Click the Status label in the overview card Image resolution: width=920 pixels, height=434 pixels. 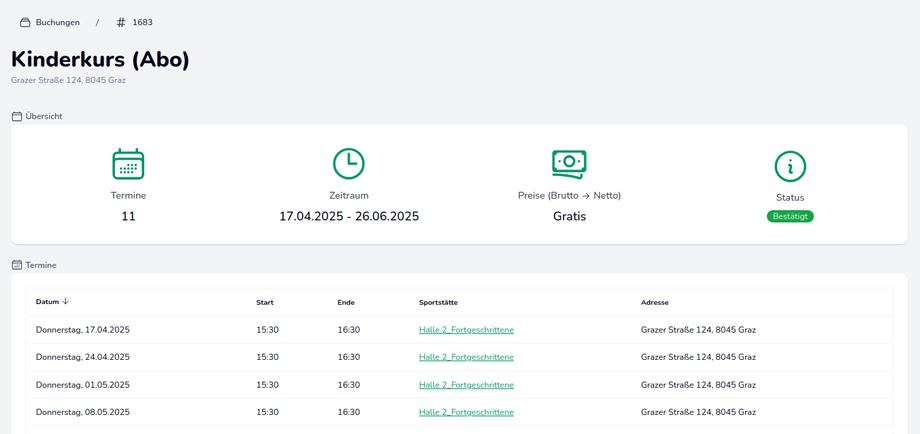click(790, 198)
